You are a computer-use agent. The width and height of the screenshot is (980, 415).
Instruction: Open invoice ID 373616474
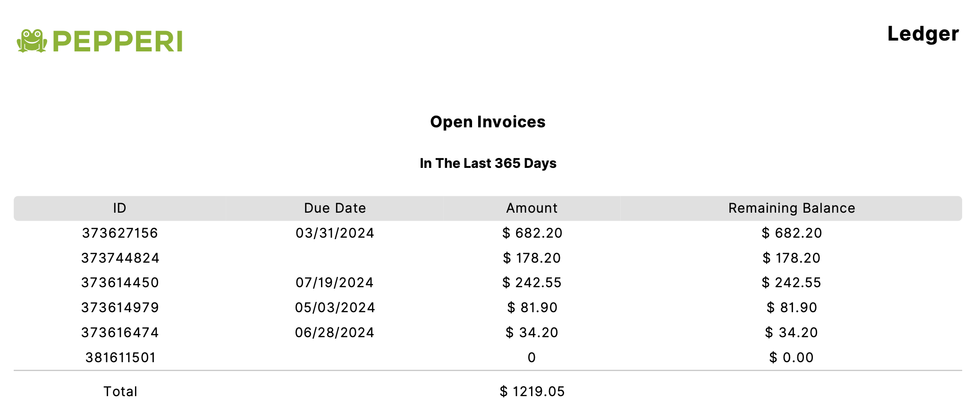click(120, 332)
